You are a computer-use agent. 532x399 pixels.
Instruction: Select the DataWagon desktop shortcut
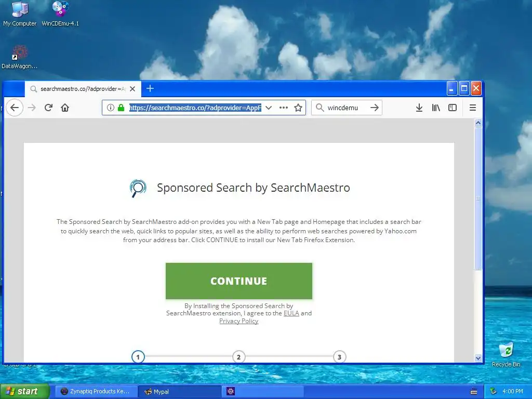[19, 57]
